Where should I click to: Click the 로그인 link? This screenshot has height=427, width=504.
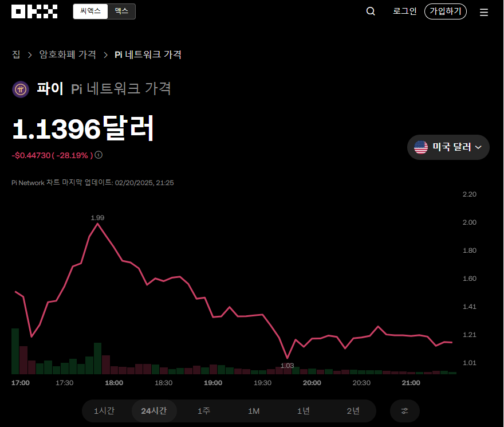tap(405, 11)
